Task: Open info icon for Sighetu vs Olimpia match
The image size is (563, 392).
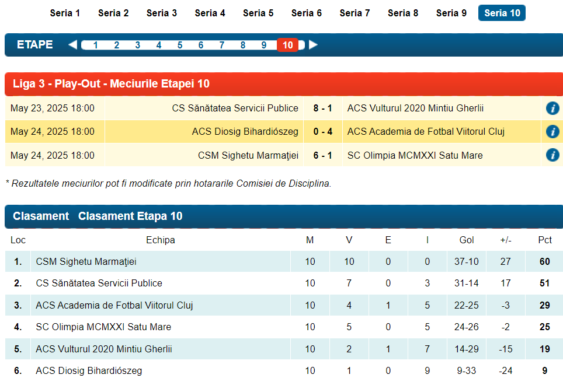Action: (552, 155)
